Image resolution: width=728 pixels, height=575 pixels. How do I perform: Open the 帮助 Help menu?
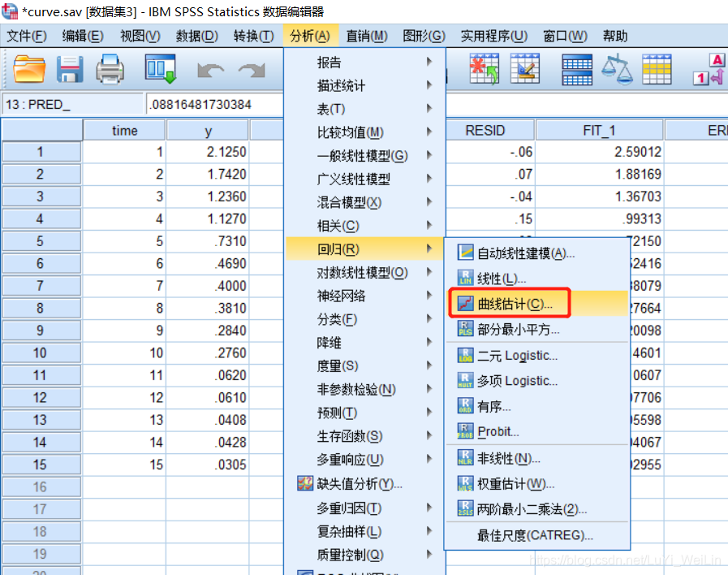tap(614, 36)
